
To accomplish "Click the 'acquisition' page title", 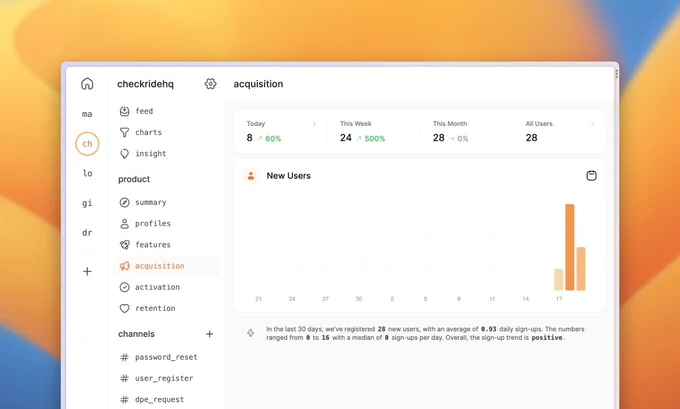I will click(x=258, y=84).
